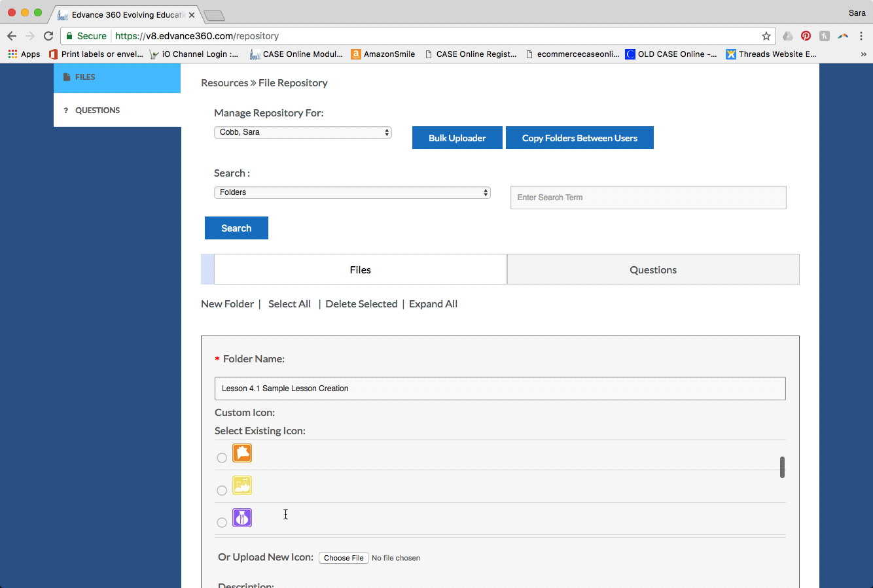The height and width of the screenshot is (588, 873).
Task: Select the radio button beside the yellow icon
Action: pyautogui.click(x=222, y=491)
